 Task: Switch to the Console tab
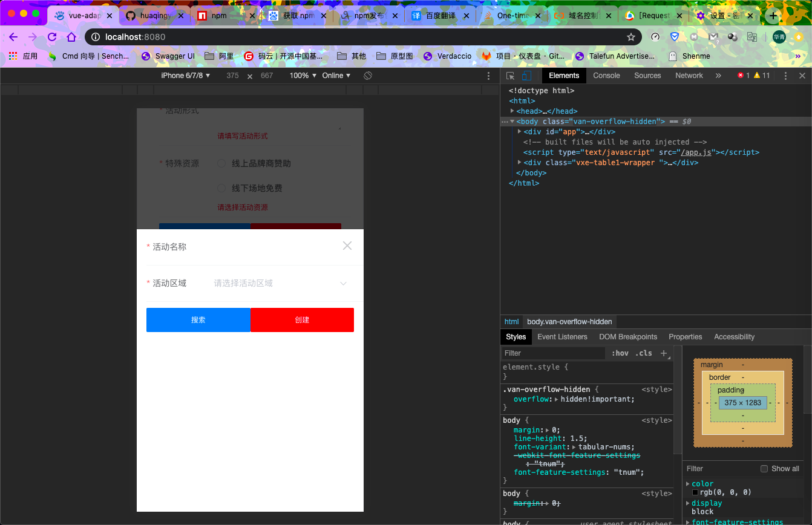pos(606,76)
